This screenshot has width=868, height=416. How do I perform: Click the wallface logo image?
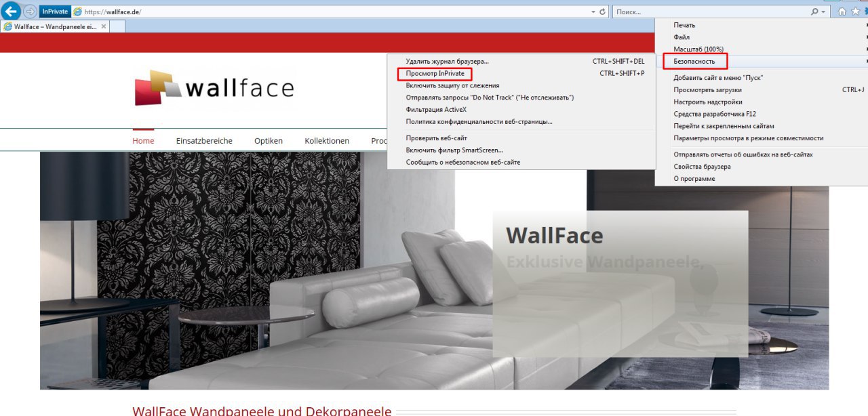coord(214,87)
